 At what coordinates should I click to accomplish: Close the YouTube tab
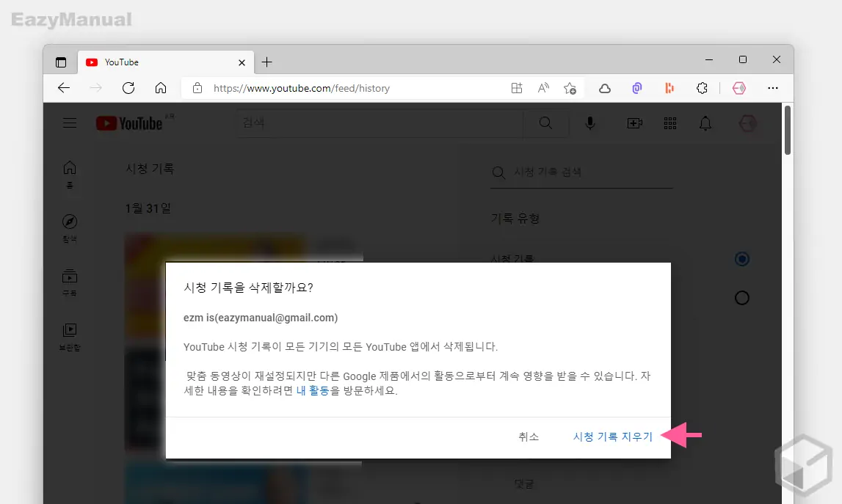tap(242, 62)
